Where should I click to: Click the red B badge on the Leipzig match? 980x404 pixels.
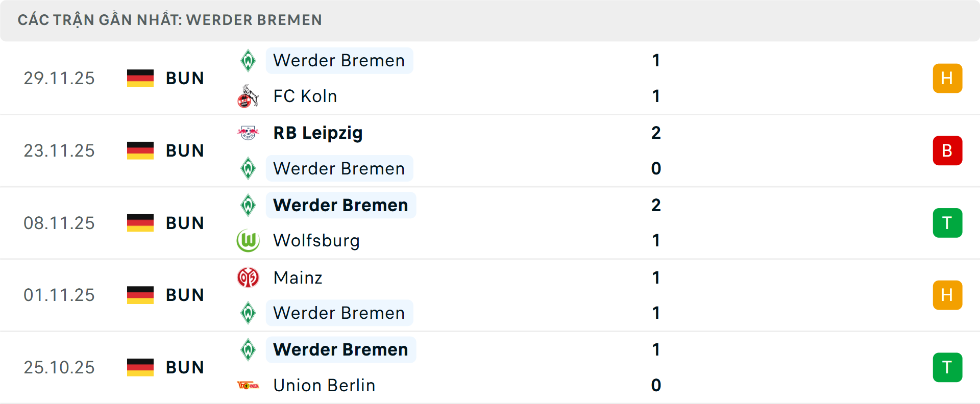[x=948, y=150]
